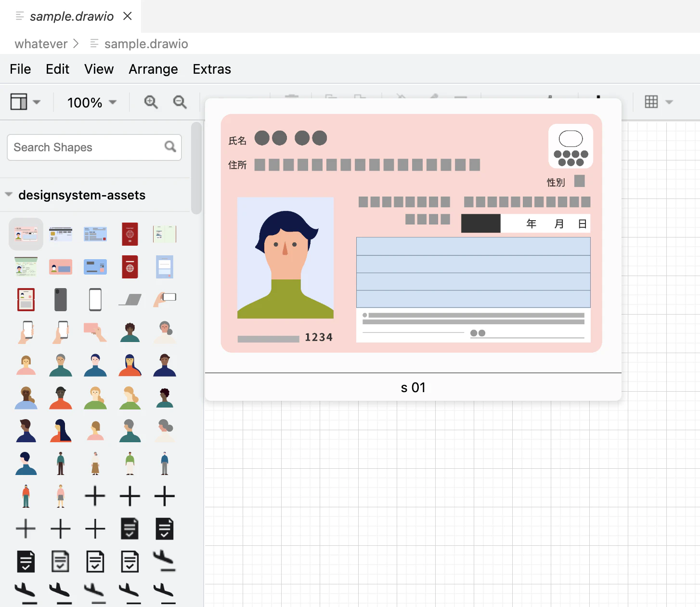The height and width of the screenshot is (607, 700).
Task: Select the standalone white-screen smartphone shape
Action: pyautogui.click(x=95, y=300)
